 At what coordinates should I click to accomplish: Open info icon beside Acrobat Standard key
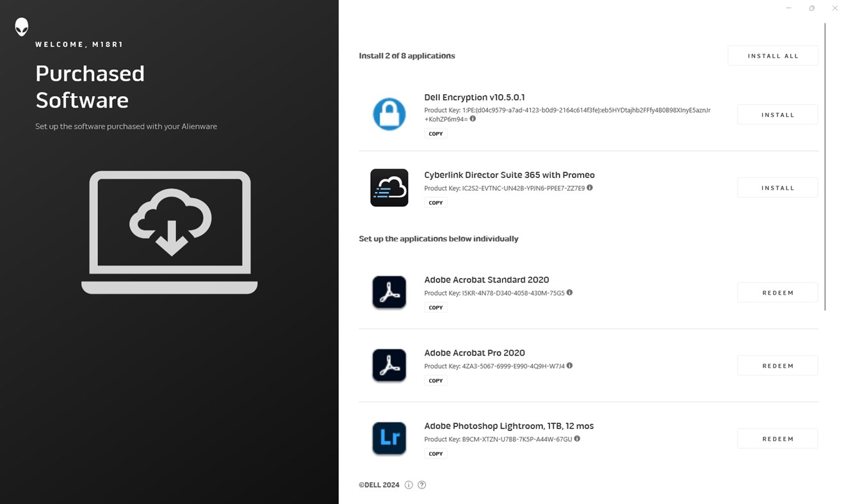pyautogui.click(x=569, y=293)
